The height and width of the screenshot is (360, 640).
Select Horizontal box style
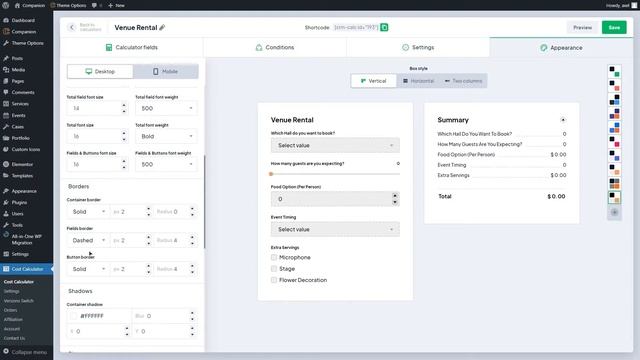point(418,81)
